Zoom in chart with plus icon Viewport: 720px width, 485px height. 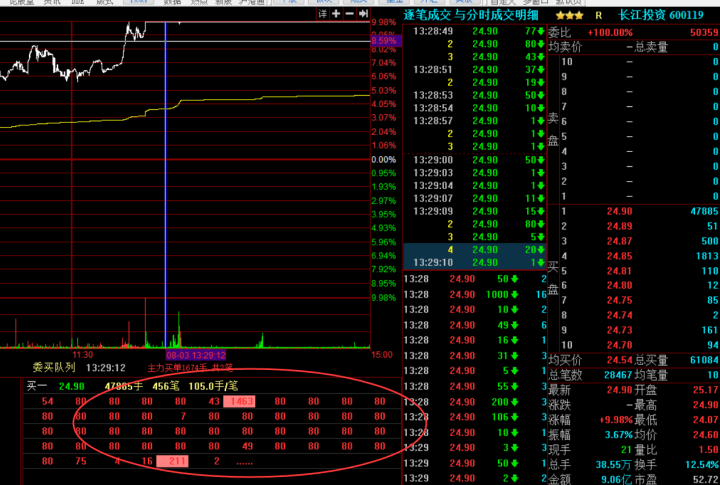[x=337, y=14]
